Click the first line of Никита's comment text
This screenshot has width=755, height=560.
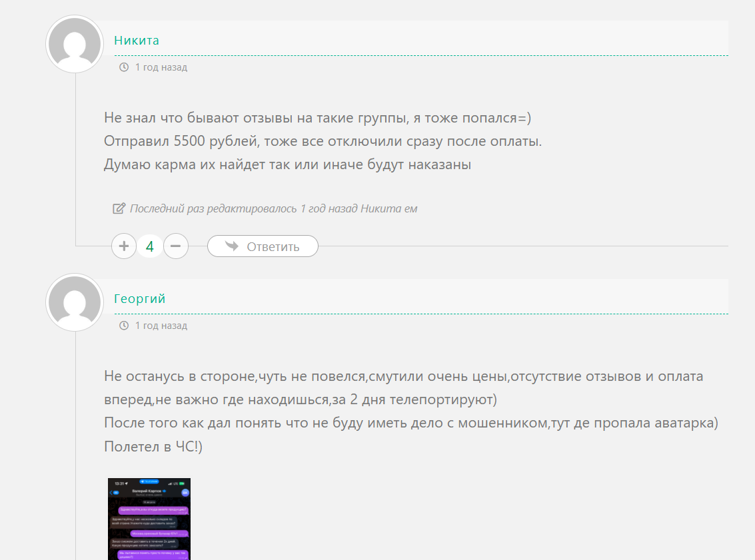pos(317,119)
